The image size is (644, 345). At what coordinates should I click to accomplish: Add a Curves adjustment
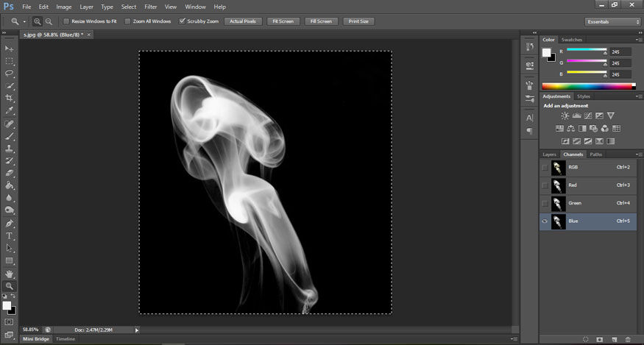(588, 115)
